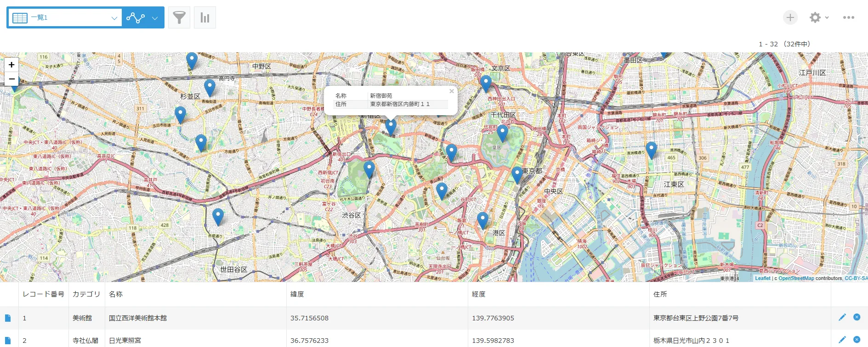Open the OpenStreetMap contributors link
The image size is (868, 347).
tap(796, 278)
